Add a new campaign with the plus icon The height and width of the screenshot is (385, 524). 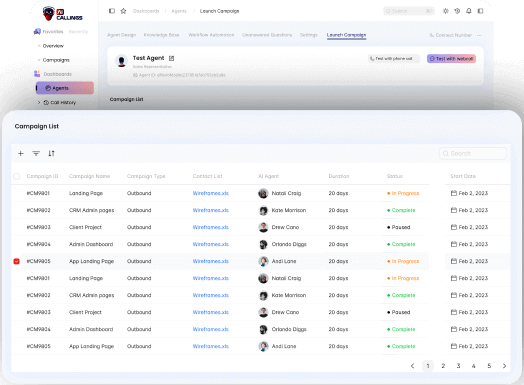click(x=21, y=153)
